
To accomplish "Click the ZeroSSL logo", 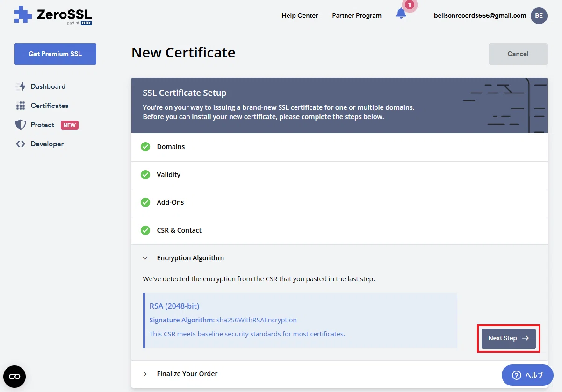I will click(x=53, y=15).
